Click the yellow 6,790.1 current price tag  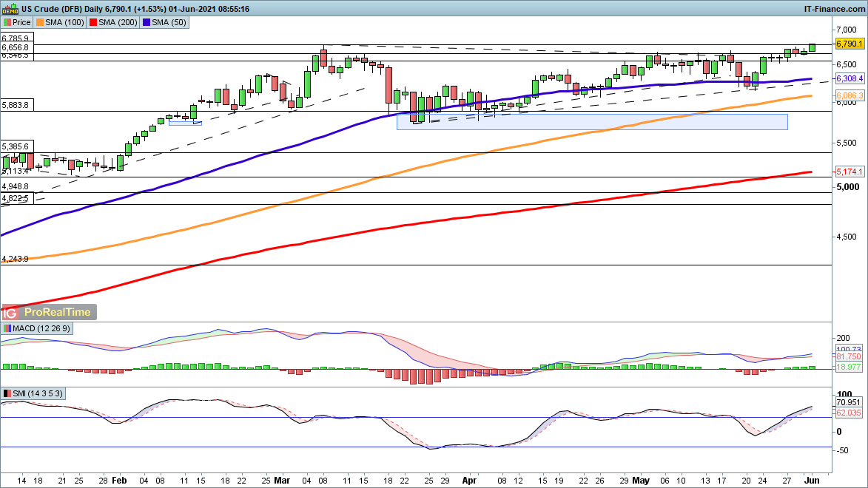click(850, 44)
